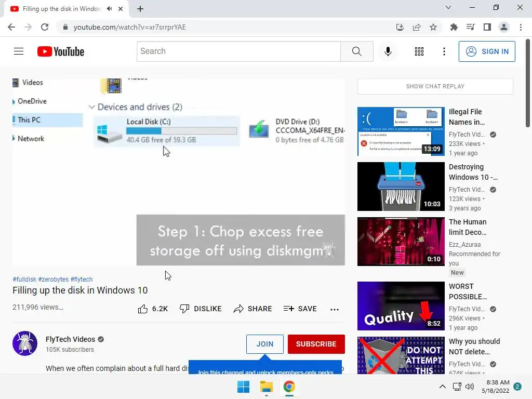Go back in browser history
Screen dimensions: 532x399
click(11, 27)
